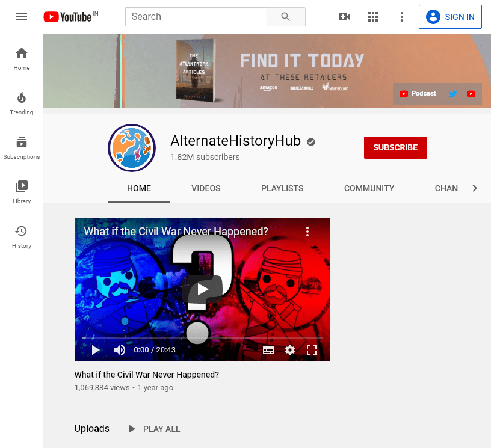Image resolution: width=491 pixels, height=448 pixels.
Task: Play the video with the center play button
Action: [203, 290]
